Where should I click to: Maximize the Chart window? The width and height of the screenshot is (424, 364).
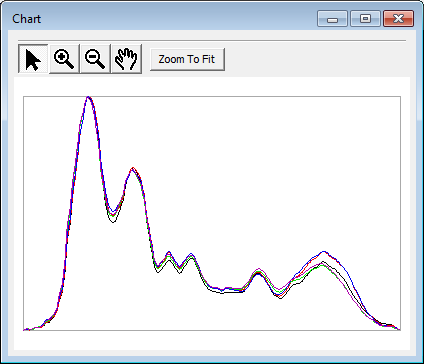coord(365,18)
